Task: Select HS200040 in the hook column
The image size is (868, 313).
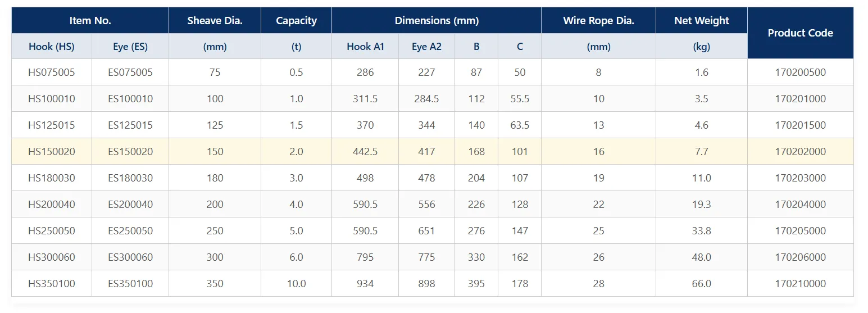Action: [x=52, y=205]
